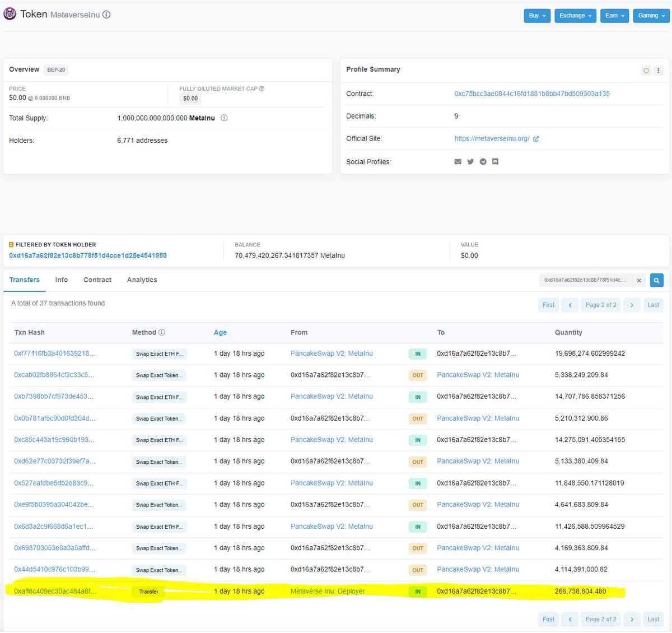This screenshot has height=633, width=672.
Task: Open PancakeSwap V2: MetaInu recipient for 4,114,391,000.82
Action: (x=478, y=570)
